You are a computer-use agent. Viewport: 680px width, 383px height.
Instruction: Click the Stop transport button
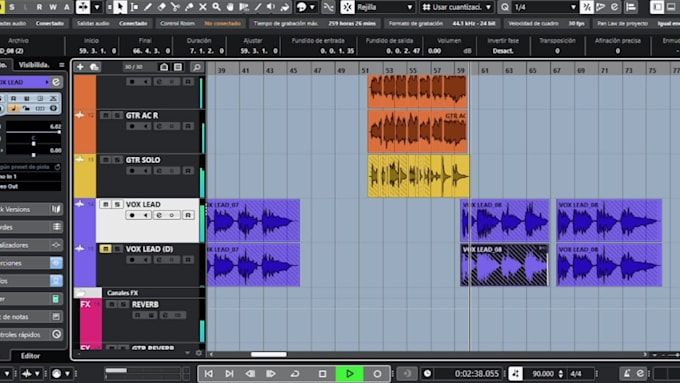pos(322,373)
